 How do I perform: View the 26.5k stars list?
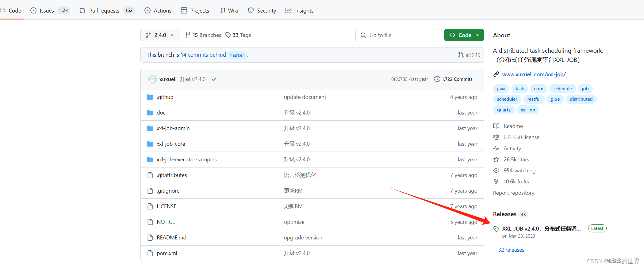(511, 160)
